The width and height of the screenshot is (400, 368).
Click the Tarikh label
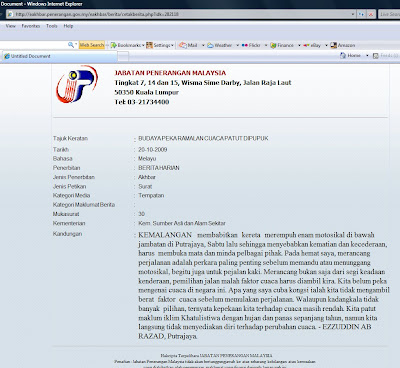[61, 150]
